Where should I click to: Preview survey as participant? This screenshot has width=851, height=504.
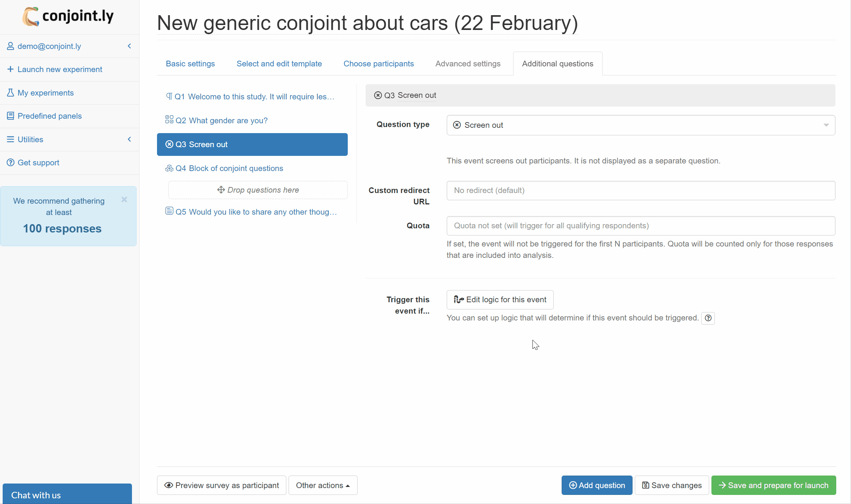(x=221, y=485)
